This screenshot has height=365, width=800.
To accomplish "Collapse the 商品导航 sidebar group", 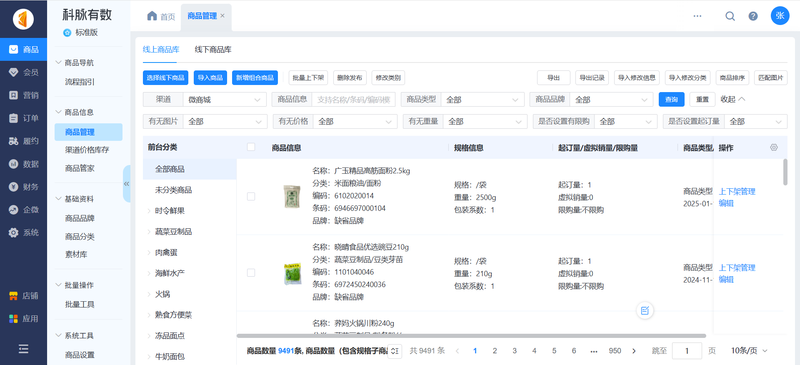I will click(58, 63).
